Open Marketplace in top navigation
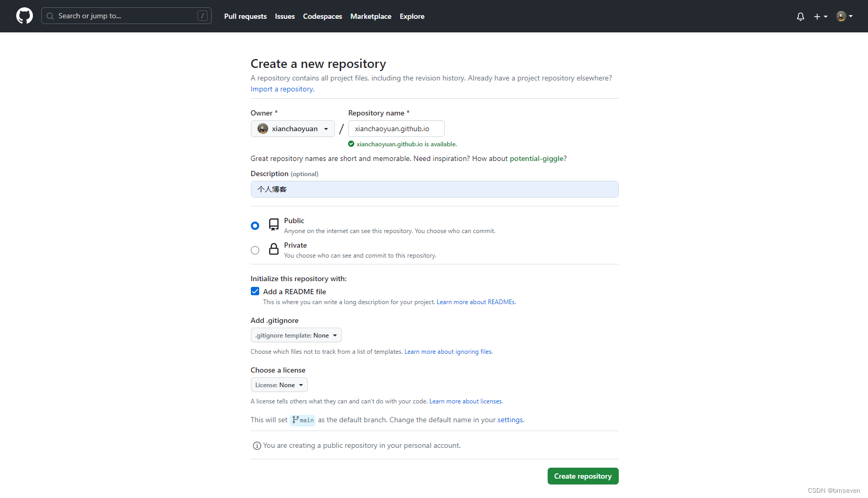The image size is (868, 498). point(371,16)
